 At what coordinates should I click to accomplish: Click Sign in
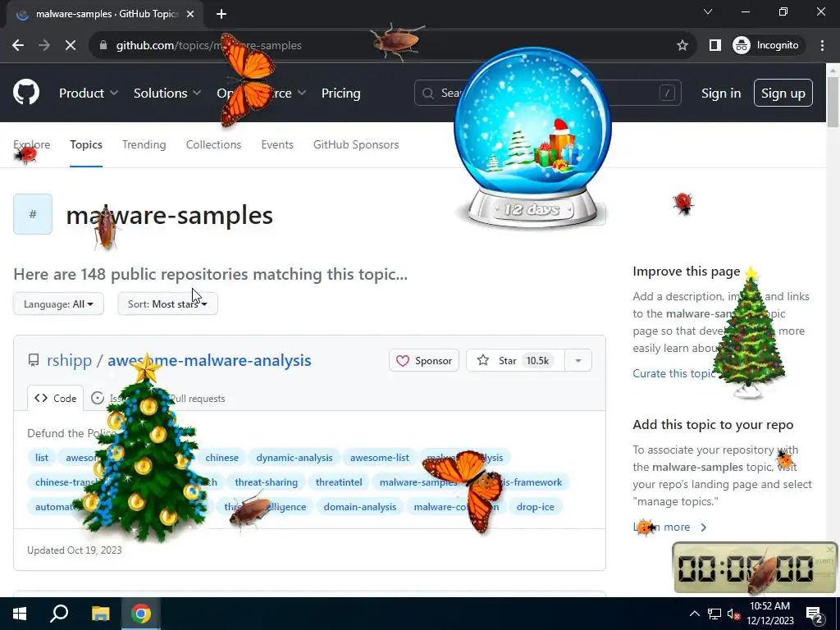(x=721, y=94)
